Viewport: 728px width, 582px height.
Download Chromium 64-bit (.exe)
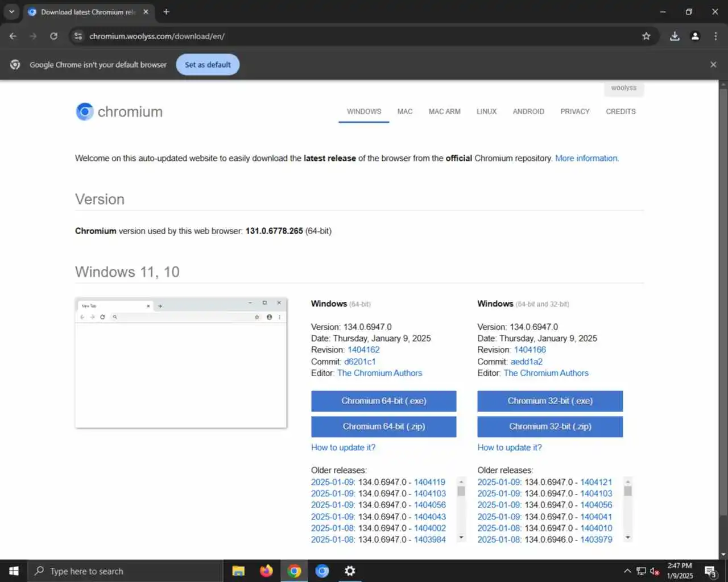[383, 401]
